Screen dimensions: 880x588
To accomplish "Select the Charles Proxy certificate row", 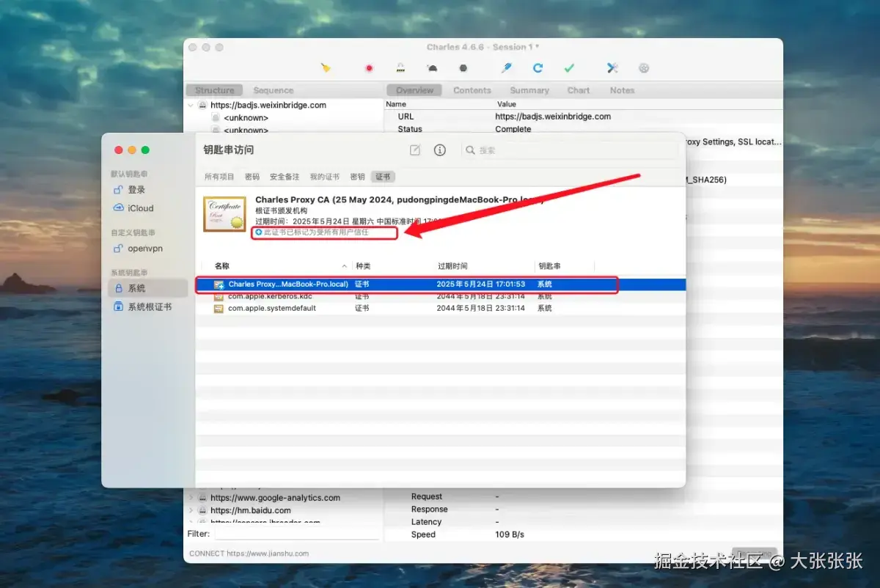I will 441,284.
